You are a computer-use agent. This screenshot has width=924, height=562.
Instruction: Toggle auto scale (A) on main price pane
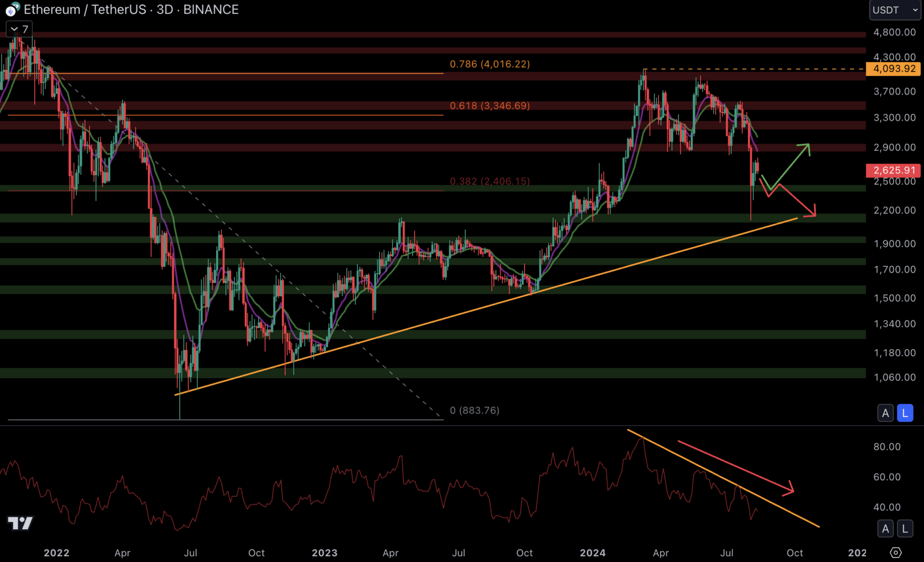tap(885, 413)
